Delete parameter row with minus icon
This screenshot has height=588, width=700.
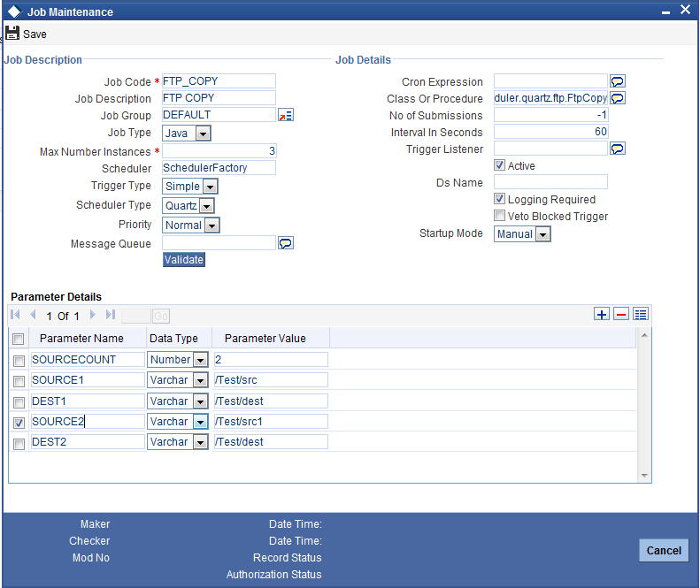621,314
